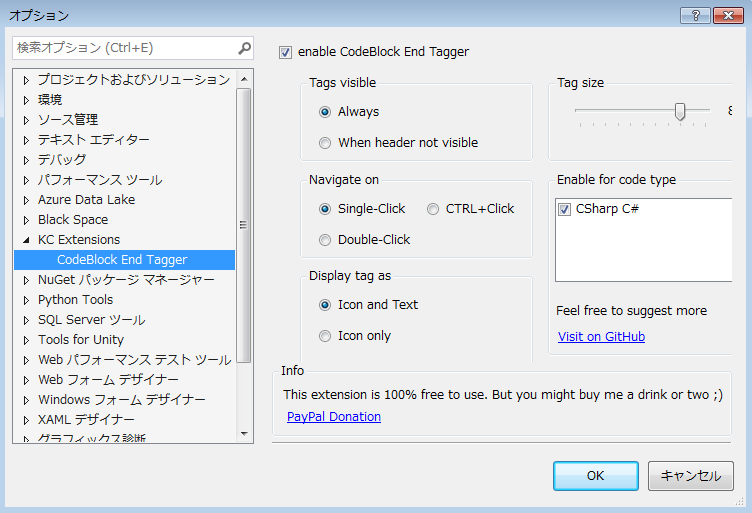752x513 pixels.
Task: Select テキスト エディター tree label
Action: click(94, 140)
